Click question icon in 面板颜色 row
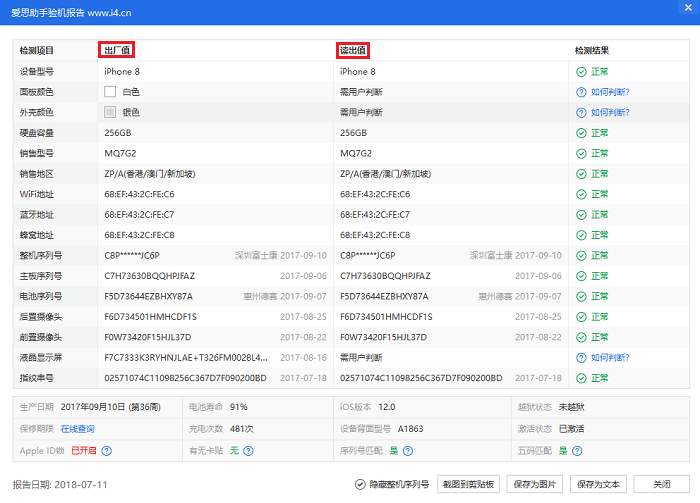Screen dimensions: 700x503 (581, 92)
